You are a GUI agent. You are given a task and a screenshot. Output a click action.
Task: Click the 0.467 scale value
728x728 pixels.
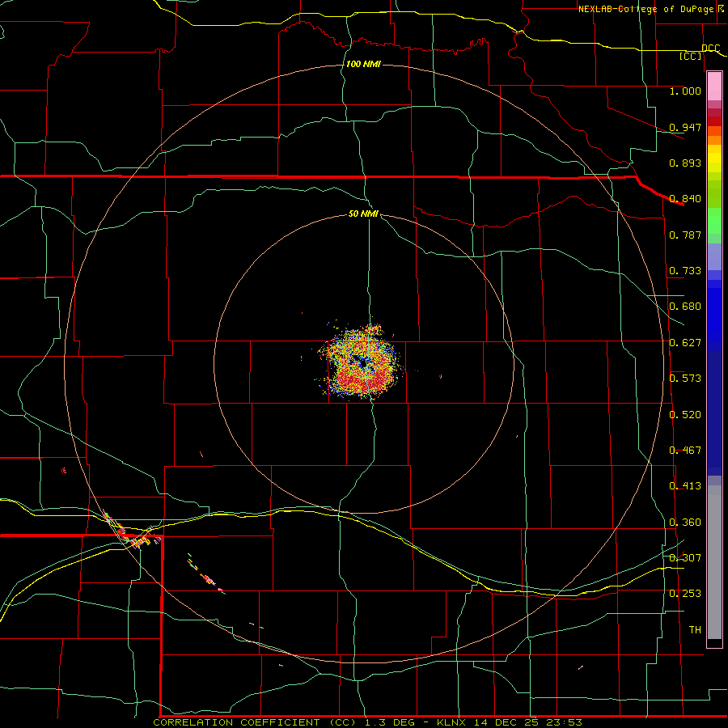point(685,451)
